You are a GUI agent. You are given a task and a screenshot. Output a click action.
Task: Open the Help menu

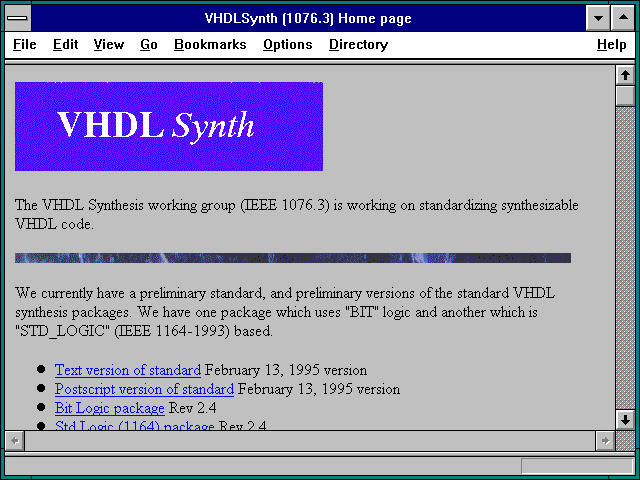(611, 44)
